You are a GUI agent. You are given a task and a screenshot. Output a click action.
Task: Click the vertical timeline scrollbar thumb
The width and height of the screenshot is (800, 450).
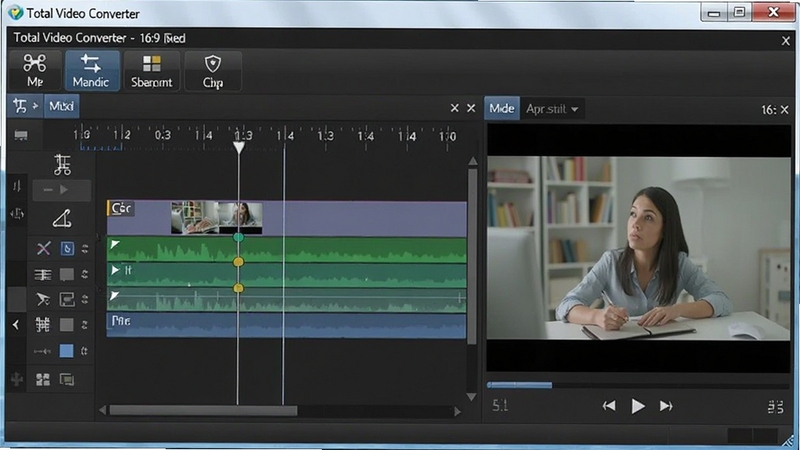[x=472, y=257]
